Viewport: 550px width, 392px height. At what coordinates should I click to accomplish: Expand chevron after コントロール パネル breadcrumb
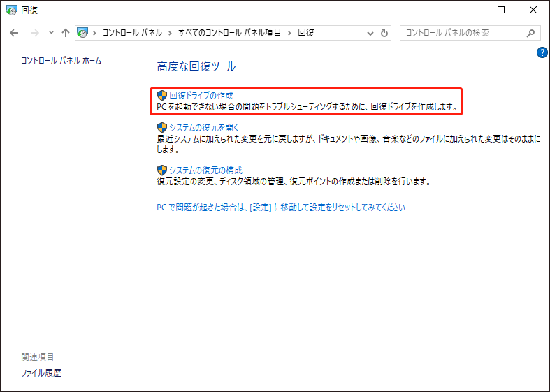170,33
